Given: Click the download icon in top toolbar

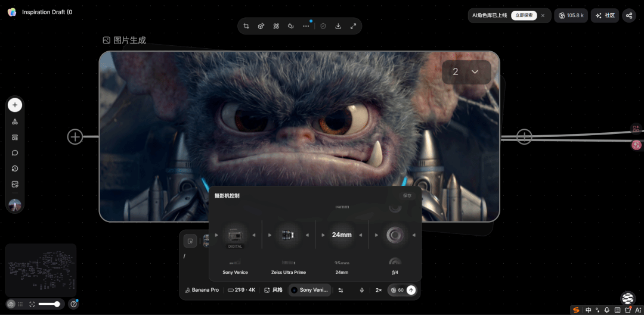Looking at the screenshot, I should tap(338, 26).
